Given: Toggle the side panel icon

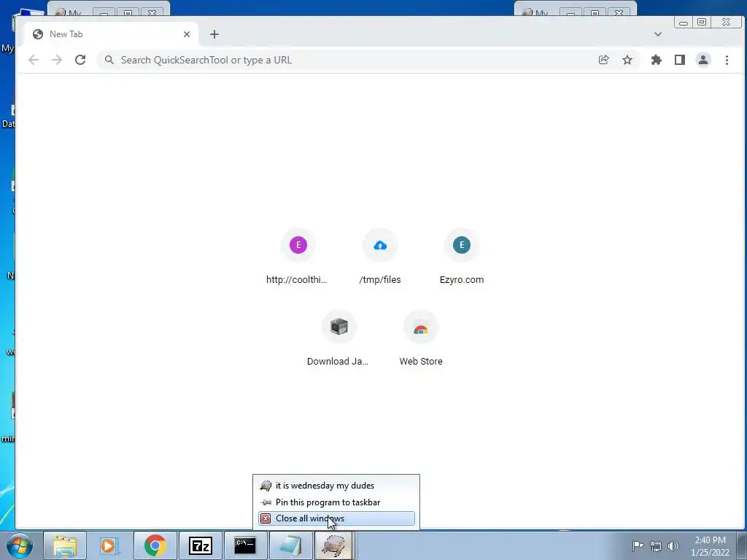Looking at the screenshot, I should pyautogui.click(x=680, y=60).
